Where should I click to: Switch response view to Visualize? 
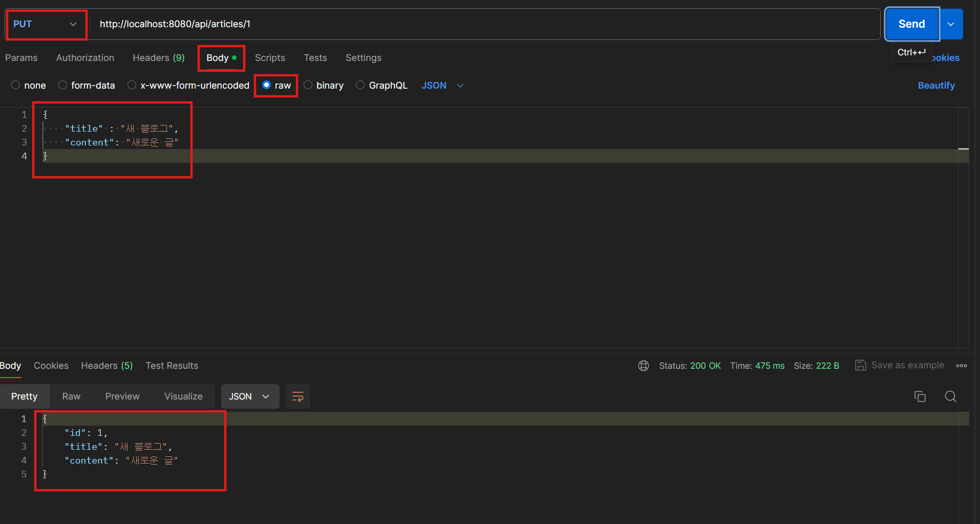183,396
